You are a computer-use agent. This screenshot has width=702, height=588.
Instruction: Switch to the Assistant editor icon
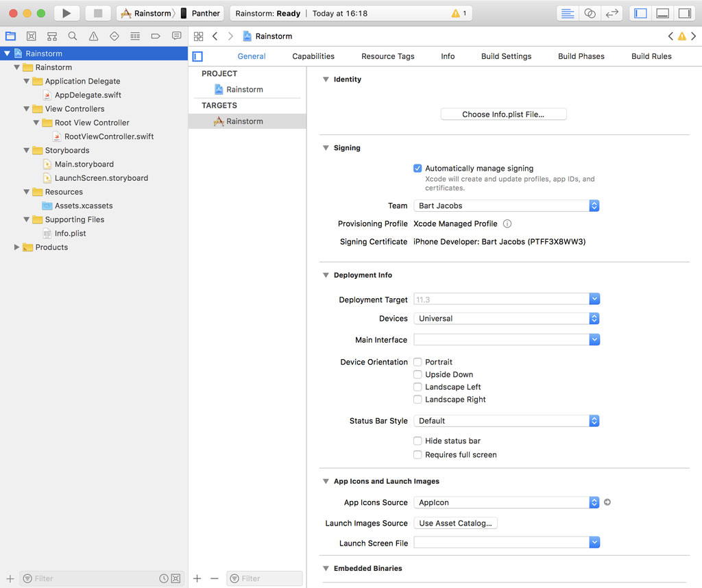(589, 12)
